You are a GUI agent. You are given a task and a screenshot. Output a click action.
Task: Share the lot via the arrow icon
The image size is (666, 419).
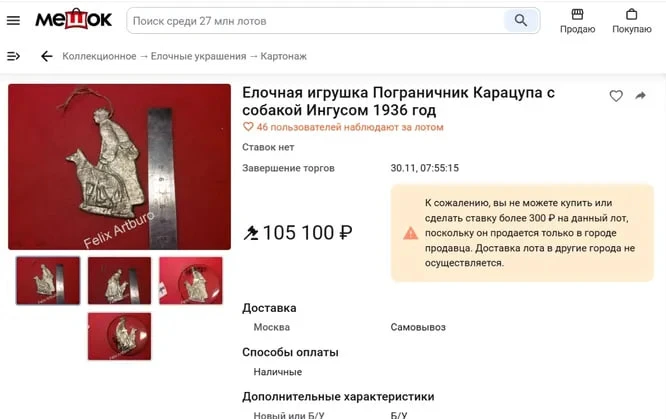(x=641, y=96)
